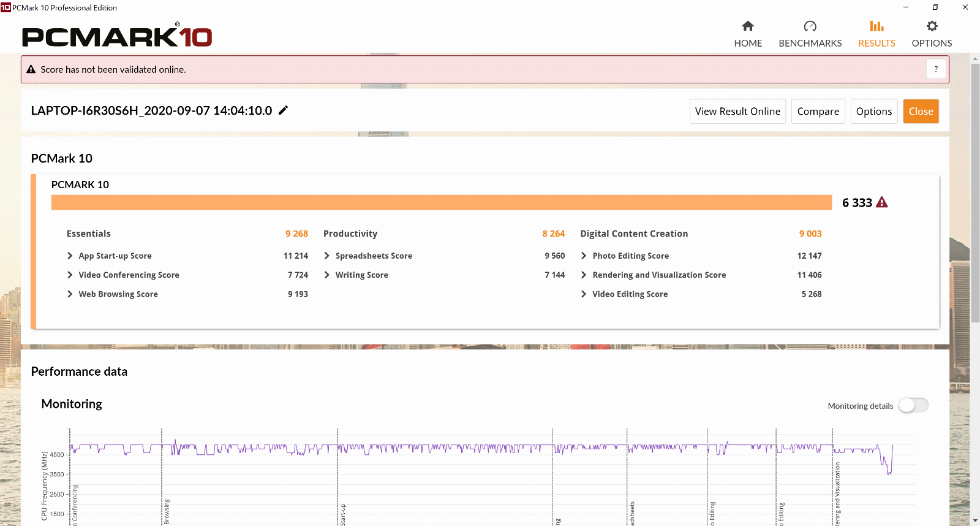The width and height of the screenshot is (980, 526).
Task: Expand Web Browsing Score details
Action: click(x=70, y=294)
